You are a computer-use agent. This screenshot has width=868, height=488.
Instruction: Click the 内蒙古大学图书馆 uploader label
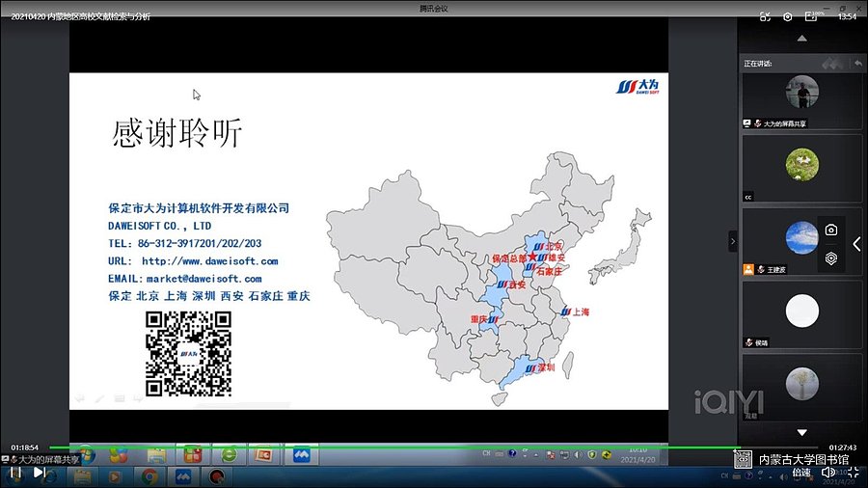(803, 459)
